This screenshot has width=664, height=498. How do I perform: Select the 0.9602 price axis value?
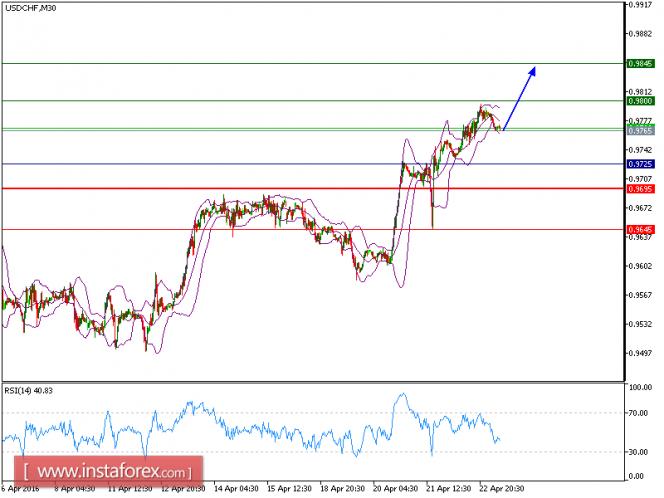click(640, 266)
